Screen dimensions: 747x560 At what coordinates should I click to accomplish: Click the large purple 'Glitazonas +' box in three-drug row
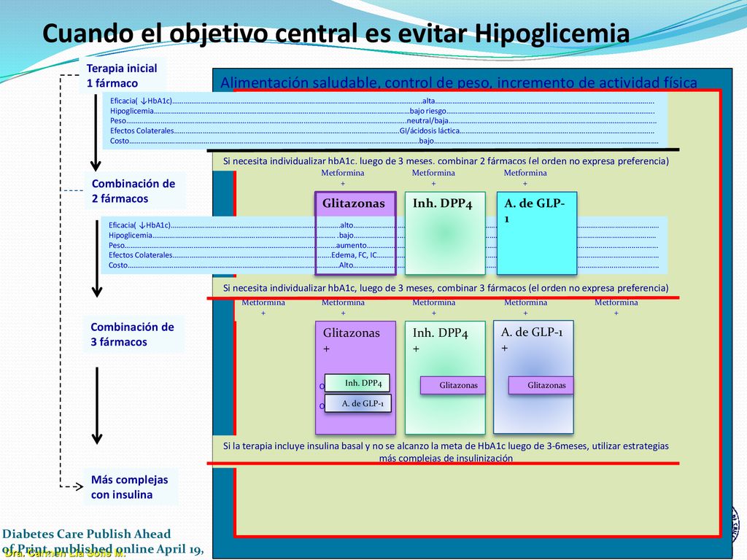pyautogui.click(x=355, y=378)
